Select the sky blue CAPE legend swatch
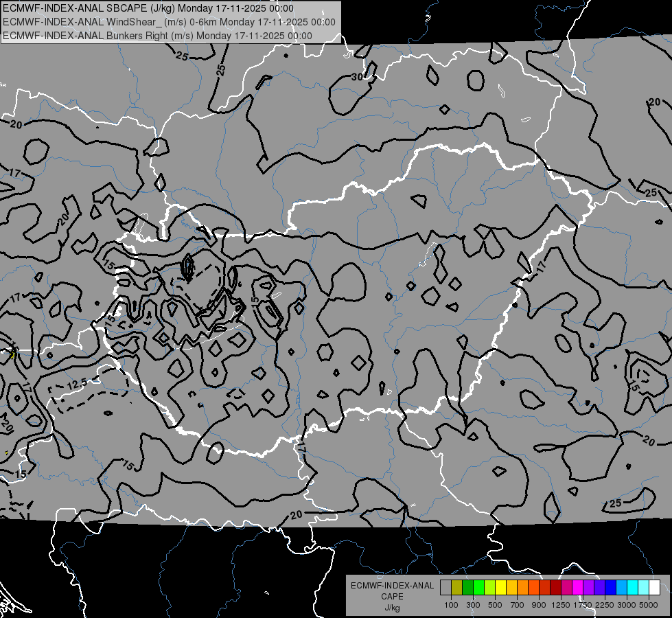 coord(622,587)
